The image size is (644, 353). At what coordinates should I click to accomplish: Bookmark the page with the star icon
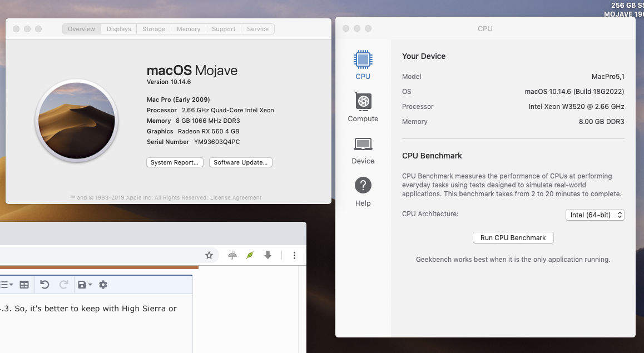[x=209, y=255]
